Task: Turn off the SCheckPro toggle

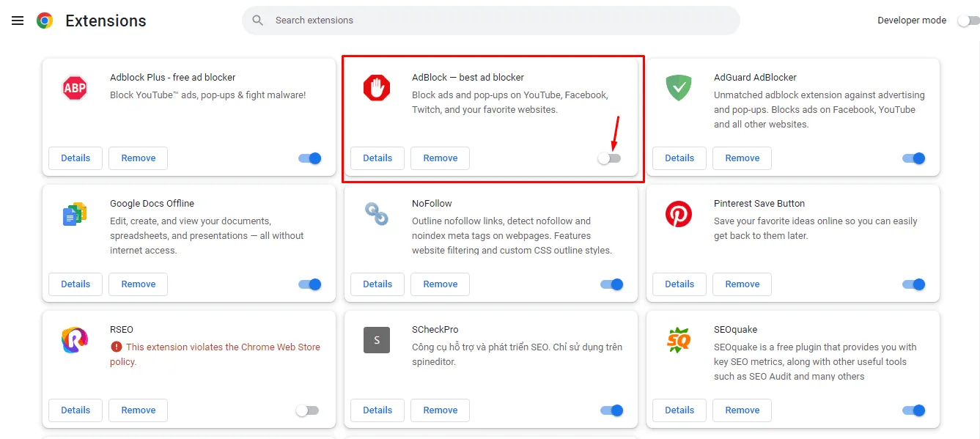Action: click(x=611, y=410)
